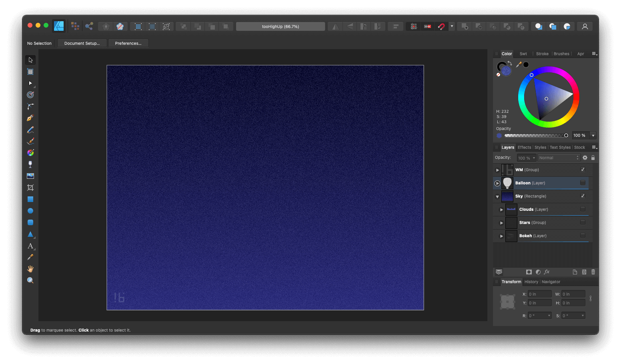Select the Fill tool
The width and height of the screenshot is (621, 364).
(30, 152)
